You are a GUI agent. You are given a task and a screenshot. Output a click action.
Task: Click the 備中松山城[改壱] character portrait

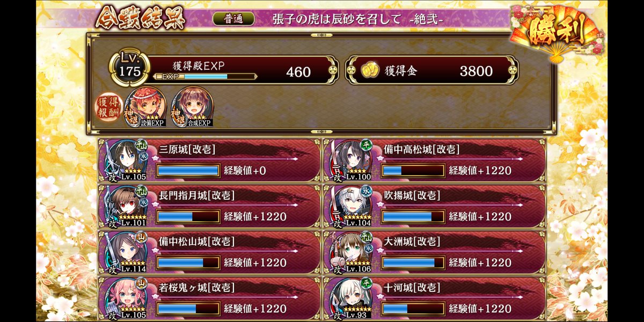[x=125, y=252]
